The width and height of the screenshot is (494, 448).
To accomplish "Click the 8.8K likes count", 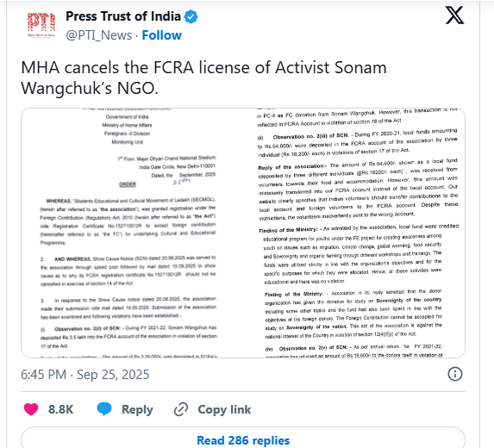I will coord(61,409).
